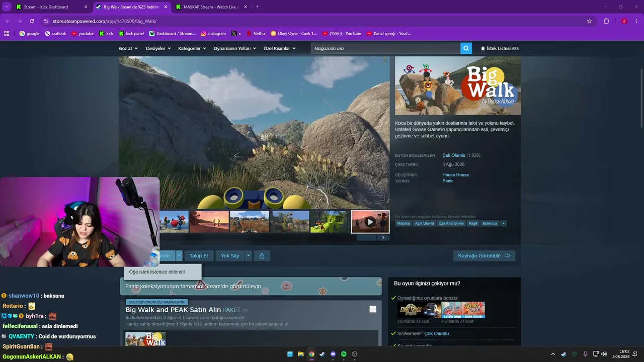This screenshot has height=362, width=644.
Task: Open the network status tray icon
Action: (x=596, y=354)
